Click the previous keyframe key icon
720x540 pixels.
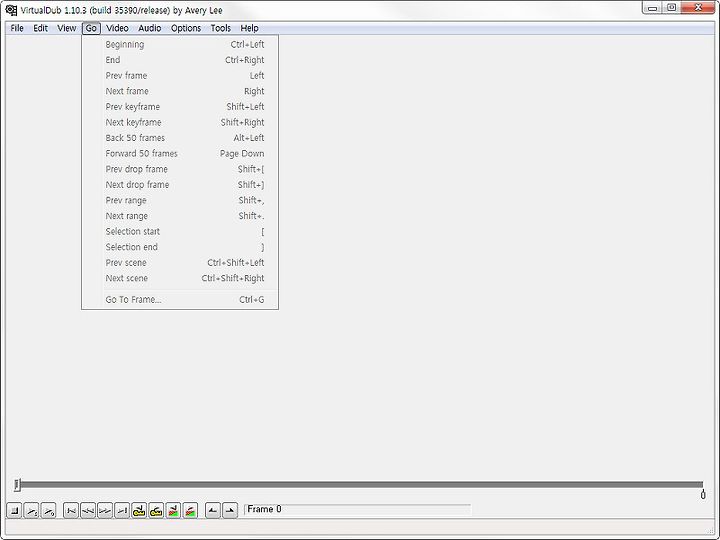tap(139, 510)
